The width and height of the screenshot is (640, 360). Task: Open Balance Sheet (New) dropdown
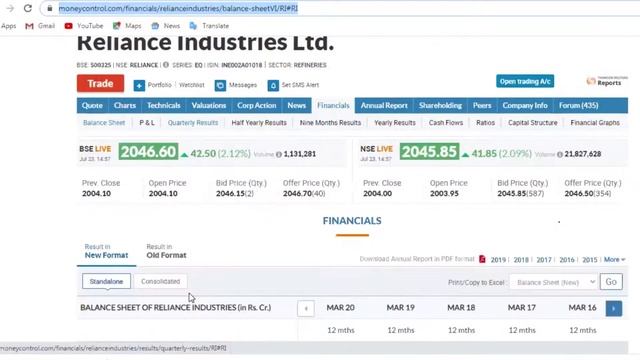tap(553, 282)
